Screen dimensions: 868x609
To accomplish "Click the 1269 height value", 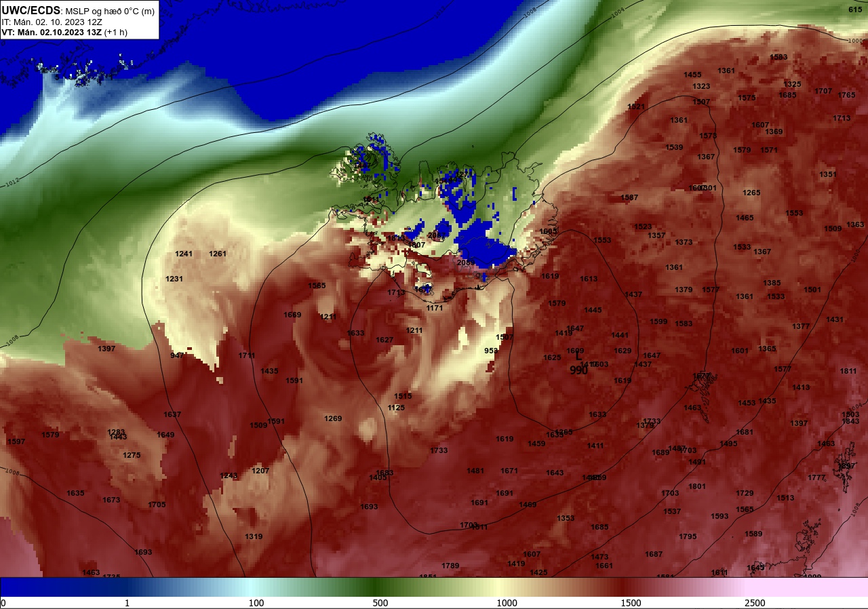I will click(333, 418).
